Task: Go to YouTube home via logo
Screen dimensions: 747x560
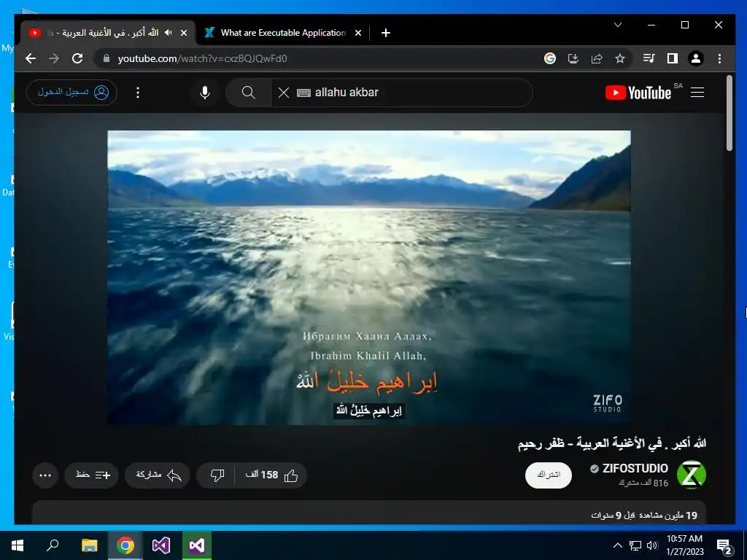Action: click(638, 93)
